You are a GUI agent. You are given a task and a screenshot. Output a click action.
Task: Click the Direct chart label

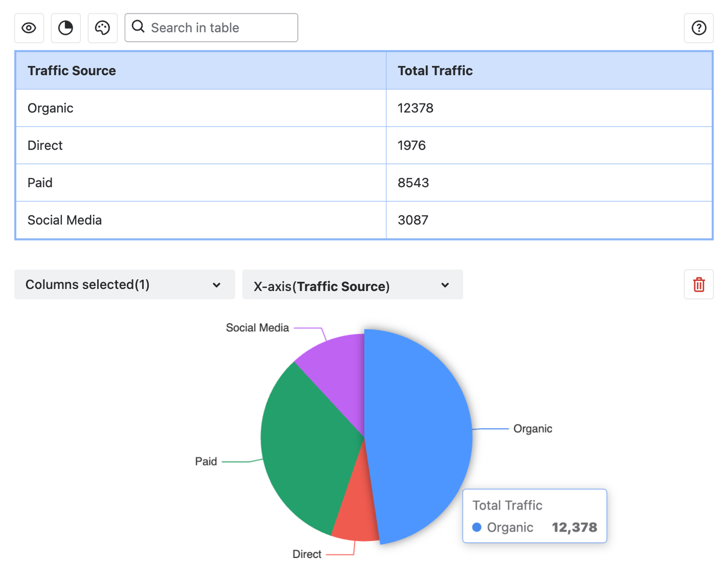(x=307, y=554)
